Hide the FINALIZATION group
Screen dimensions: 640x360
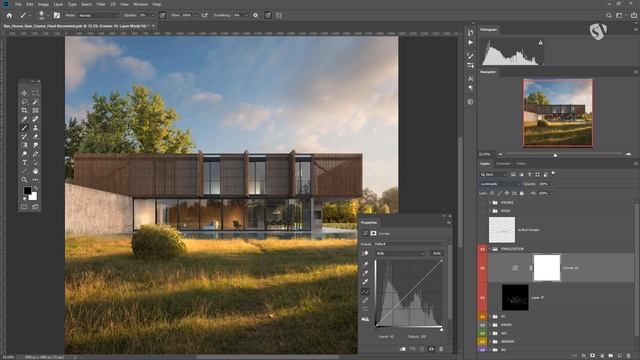tap(482, 249)
